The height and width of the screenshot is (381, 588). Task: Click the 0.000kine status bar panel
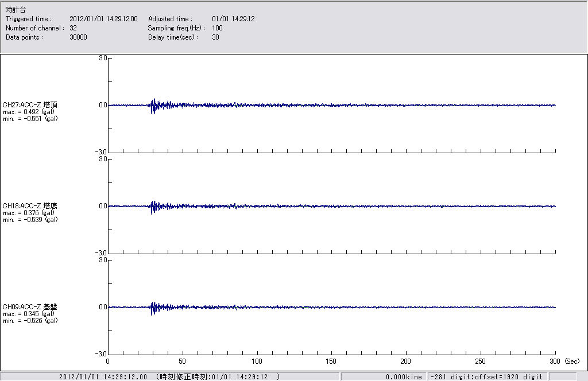(x=404, y=376)
